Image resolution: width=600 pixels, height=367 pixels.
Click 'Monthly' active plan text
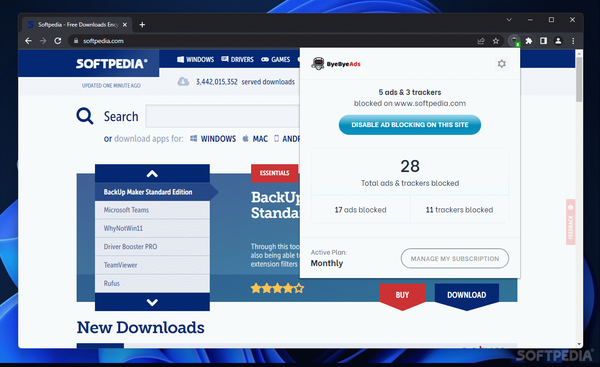tap(327, 263)
